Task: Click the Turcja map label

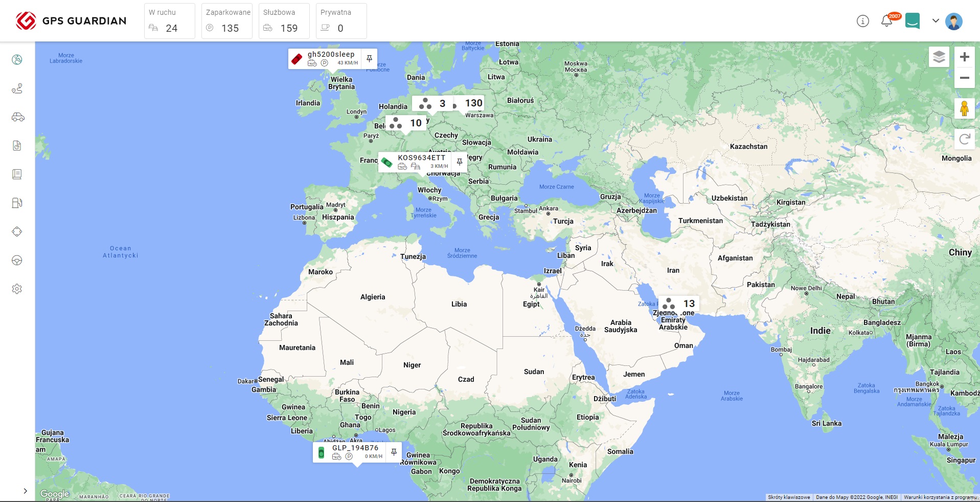Action: pos(563,222)
